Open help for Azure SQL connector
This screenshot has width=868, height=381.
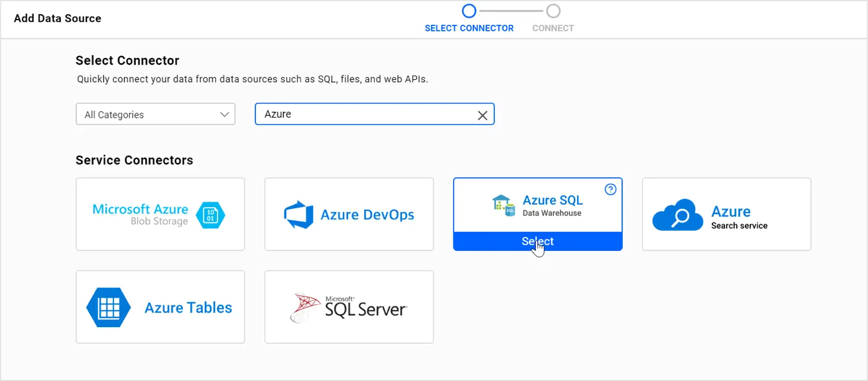pyautogui.click(x=611, y=189)
